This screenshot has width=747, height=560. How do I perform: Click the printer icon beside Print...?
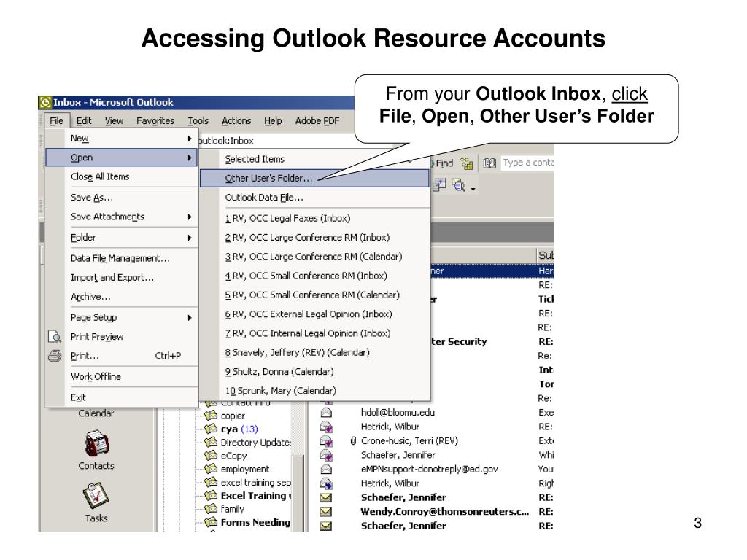pyautogui.click(x=55, y=356)
